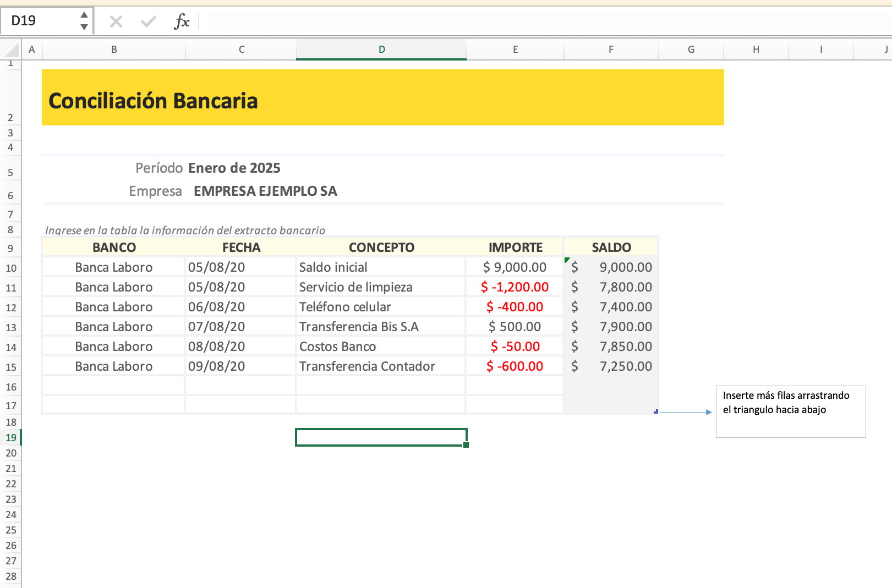
Task: Click the select all corner triangle
Action: click(12, 50)
